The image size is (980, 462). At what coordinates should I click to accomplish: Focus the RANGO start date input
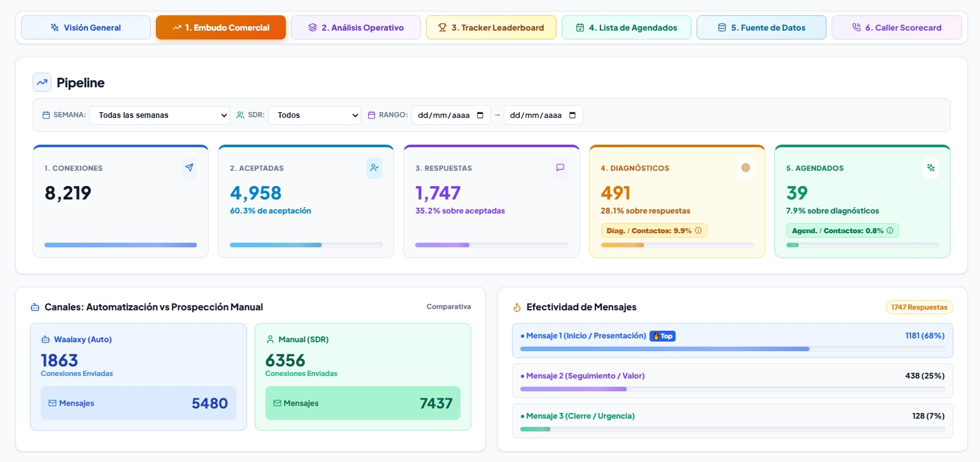point(451,115)
